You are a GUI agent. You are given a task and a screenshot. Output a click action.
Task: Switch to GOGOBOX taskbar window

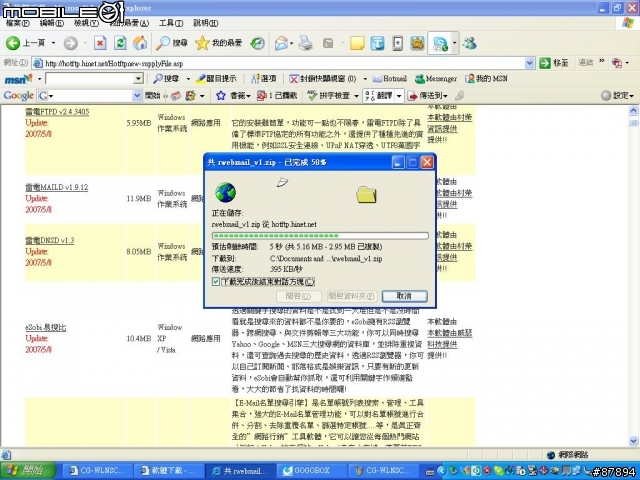point(311,471)
